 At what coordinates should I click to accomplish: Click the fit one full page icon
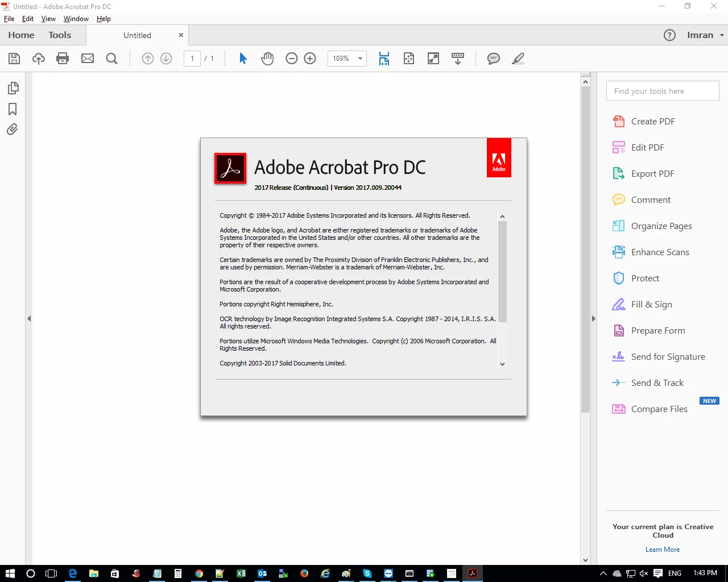(409, 59)
